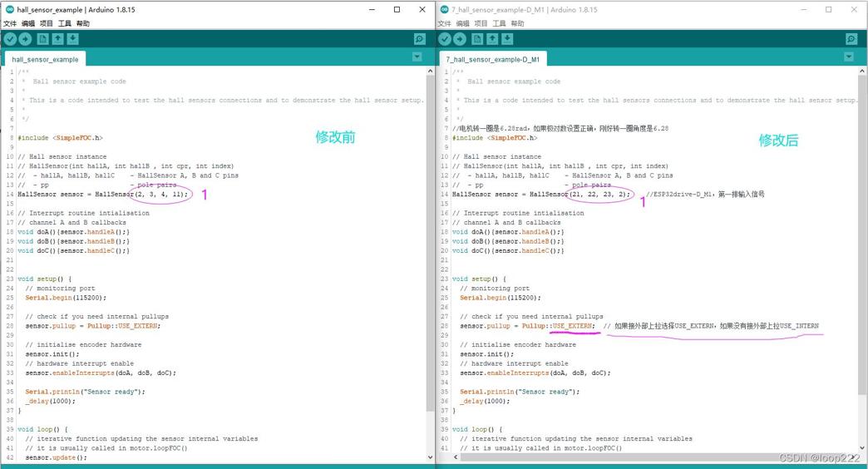The height and width of the screenshot is (469, 868).
Task: Open 项目 menu in hall_sensor_example window
Action: (x=47, y=23)
